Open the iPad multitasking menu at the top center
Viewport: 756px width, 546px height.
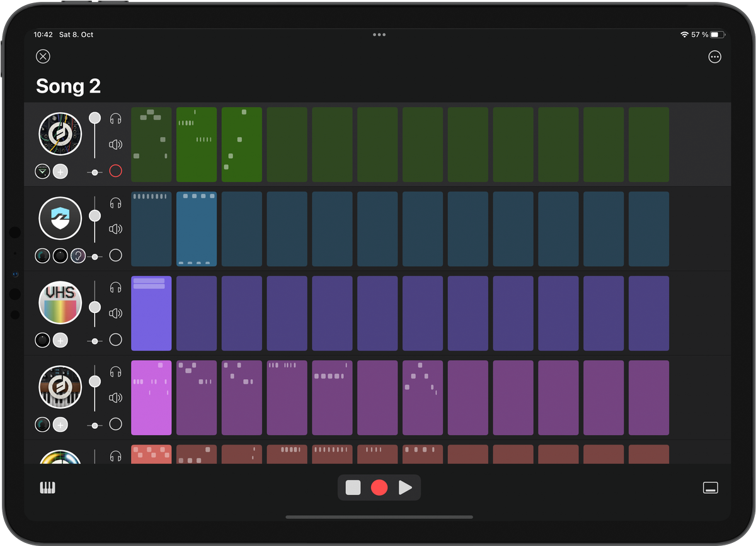coord(379,35)
